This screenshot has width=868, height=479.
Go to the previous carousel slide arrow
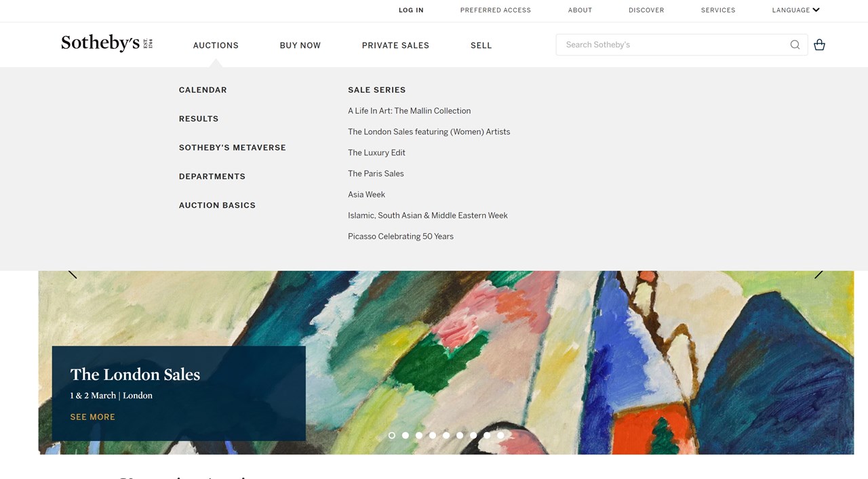point(73,274)
